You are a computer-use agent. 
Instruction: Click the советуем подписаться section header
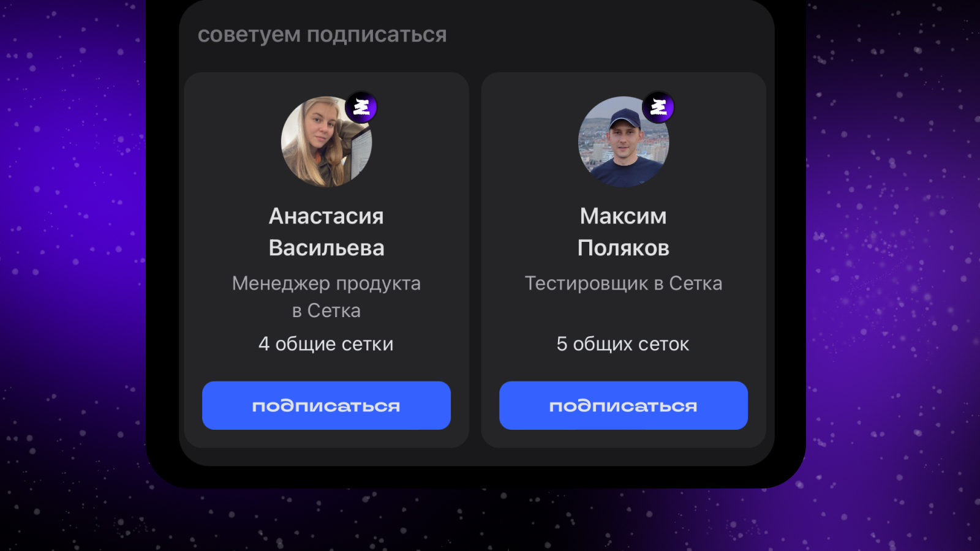click(x=322, y=35)
